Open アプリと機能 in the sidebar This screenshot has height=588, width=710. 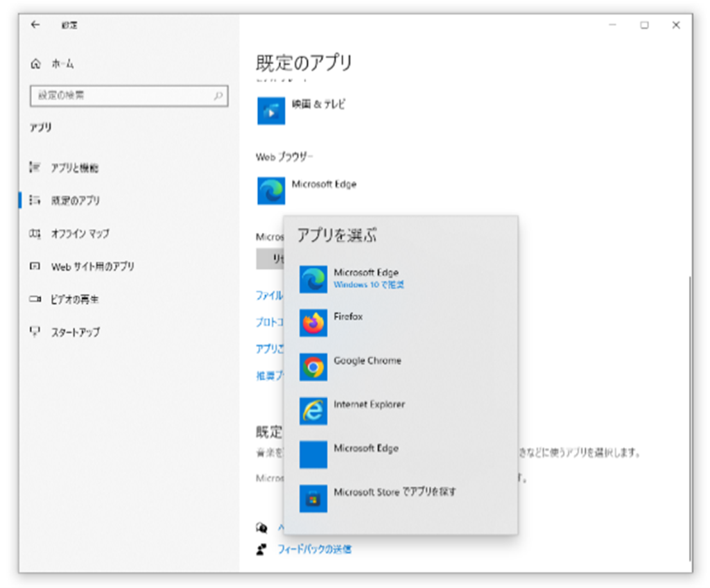75,168
